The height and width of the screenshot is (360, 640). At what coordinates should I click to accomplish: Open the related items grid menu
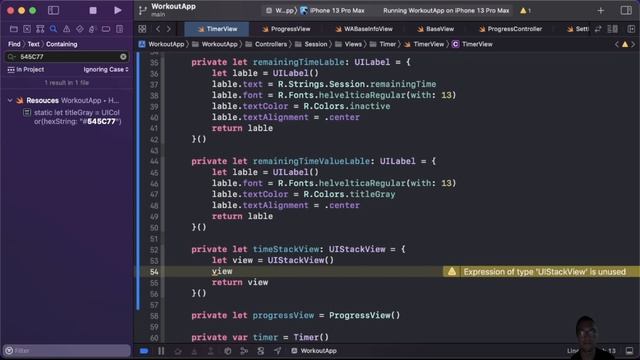coord(142,29)
